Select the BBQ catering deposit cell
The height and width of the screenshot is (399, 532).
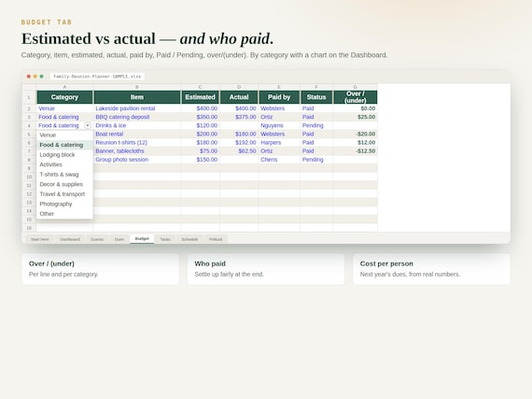137,117
